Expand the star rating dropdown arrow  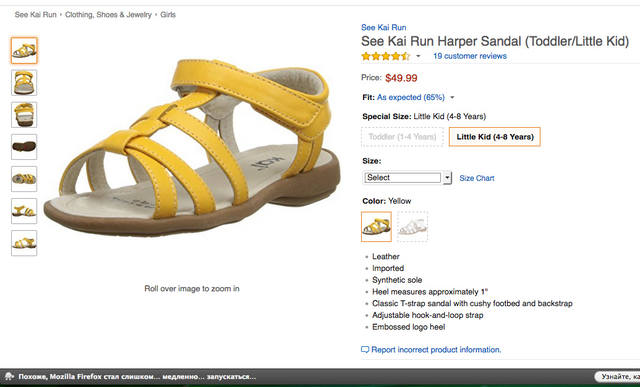[x=418, y=56]
